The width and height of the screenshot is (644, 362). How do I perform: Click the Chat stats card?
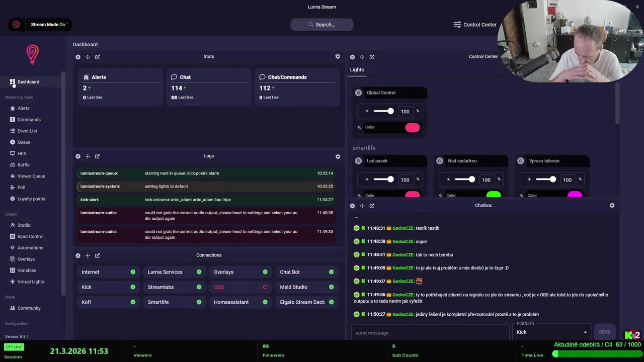pyautogui.click(x=208, y=87)
